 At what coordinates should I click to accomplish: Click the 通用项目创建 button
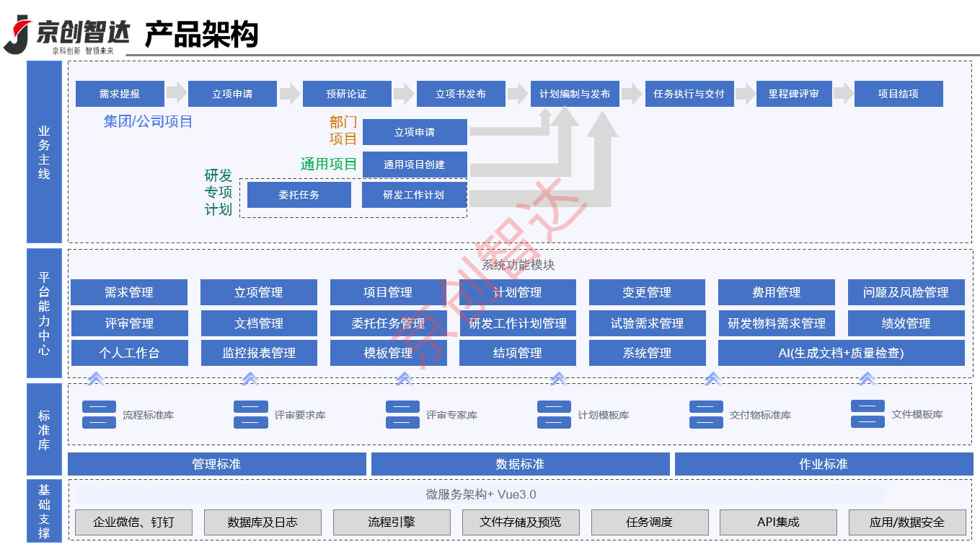coord(415,164)
